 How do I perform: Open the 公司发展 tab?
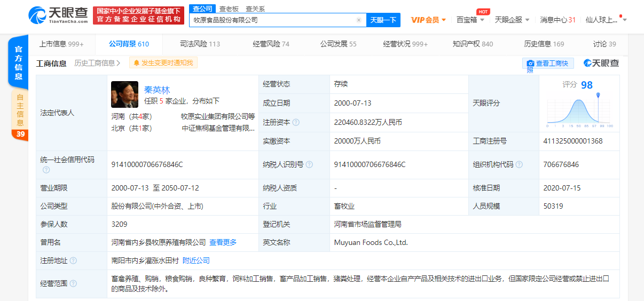(338, 44)
